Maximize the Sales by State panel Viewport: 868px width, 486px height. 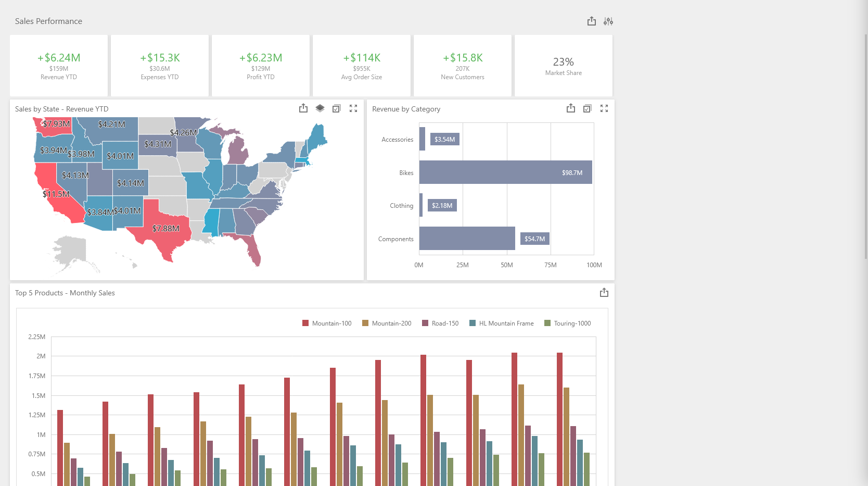click(x=353, y=108)
